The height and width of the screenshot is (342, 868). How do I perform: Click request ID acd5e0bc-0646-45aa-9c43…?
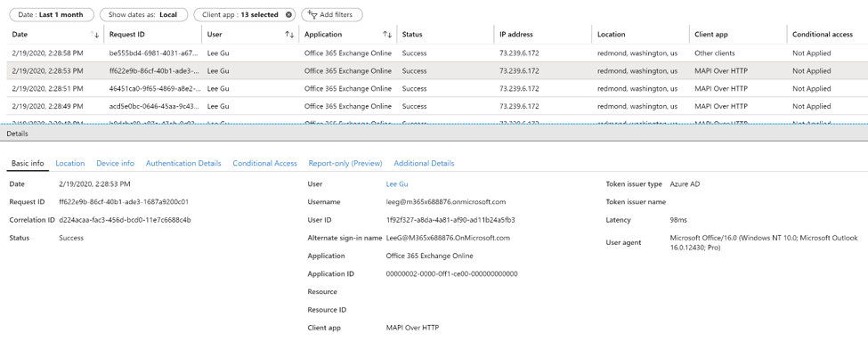click(154, 106)
